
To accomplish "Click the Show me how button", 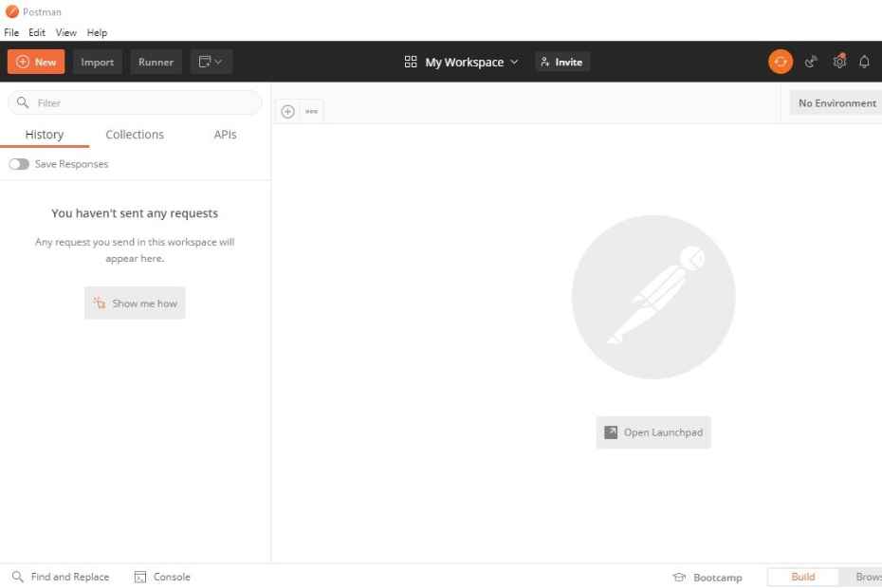I will coord(135,303).
